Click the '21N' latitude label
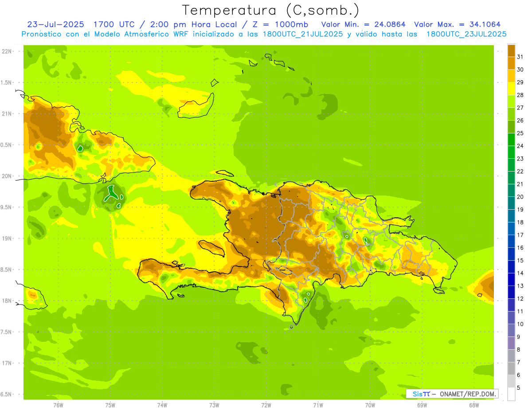 tap(6, 114)
